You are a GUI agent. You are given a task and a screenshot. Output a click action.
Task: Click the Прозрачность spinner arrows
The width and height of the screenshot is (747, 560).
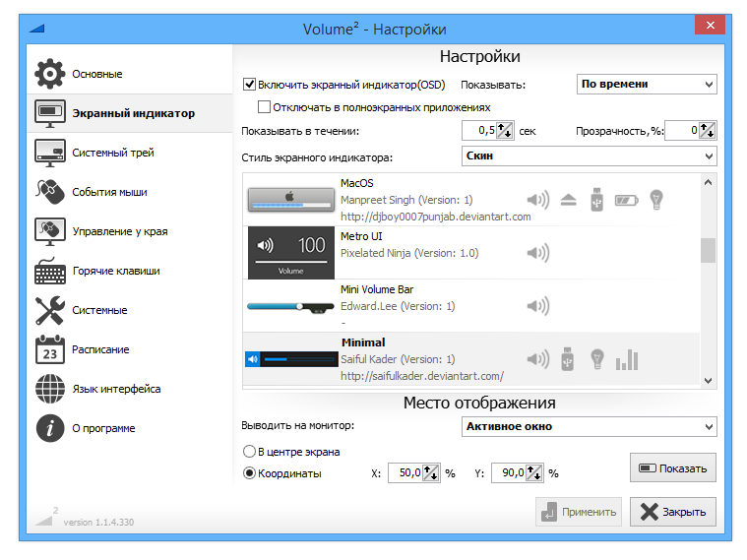click(x=707, y=131)
